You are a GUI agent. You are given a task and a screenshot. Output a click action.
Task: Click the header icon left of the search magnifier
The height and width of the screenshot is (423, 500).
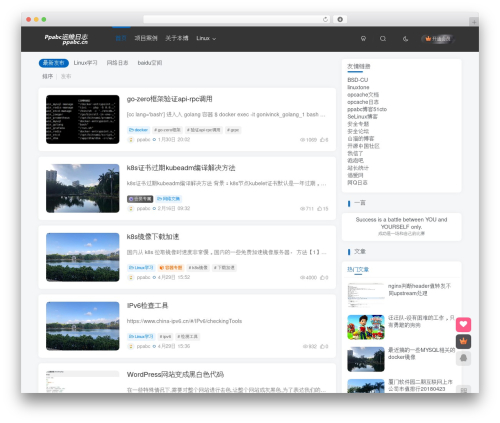tap(363, 39)
